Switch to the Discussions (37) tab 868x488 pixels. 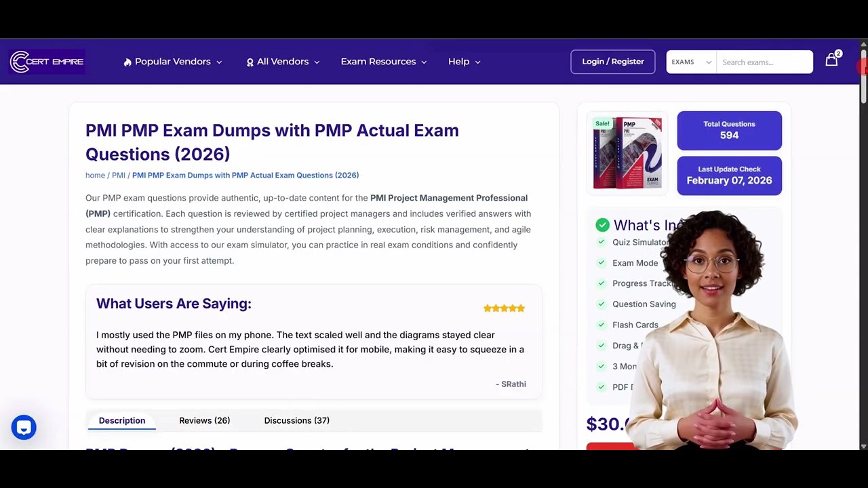click(x=297, y=420)
